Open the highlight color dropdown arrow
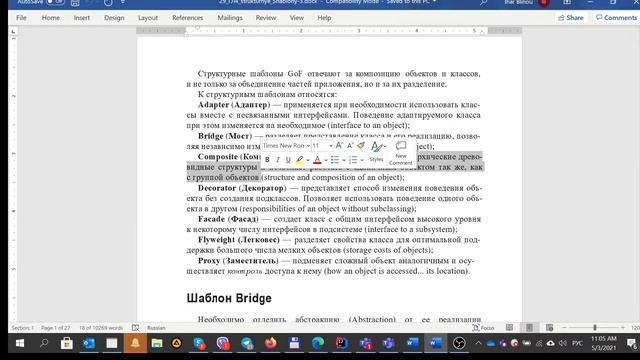The height and width of the screenshot is (360, 640). click(308, 160)
